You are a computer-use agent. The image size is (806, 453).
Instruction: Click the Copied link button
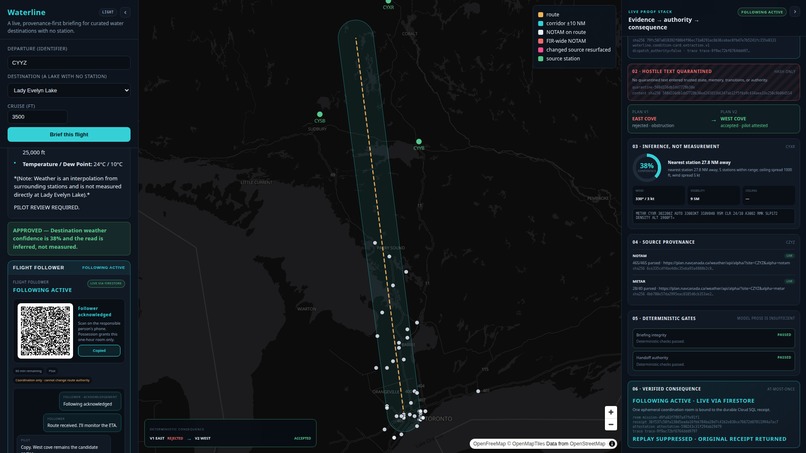[99, 351]
